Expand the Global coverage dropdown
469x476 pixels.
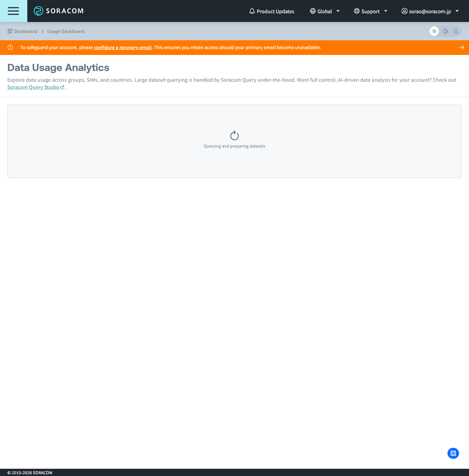325,11
